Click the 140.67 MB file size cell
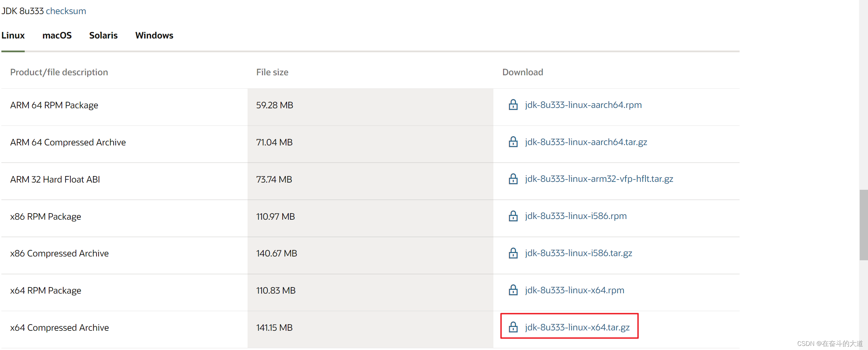868x350 pixels. (x=370, y=255)
